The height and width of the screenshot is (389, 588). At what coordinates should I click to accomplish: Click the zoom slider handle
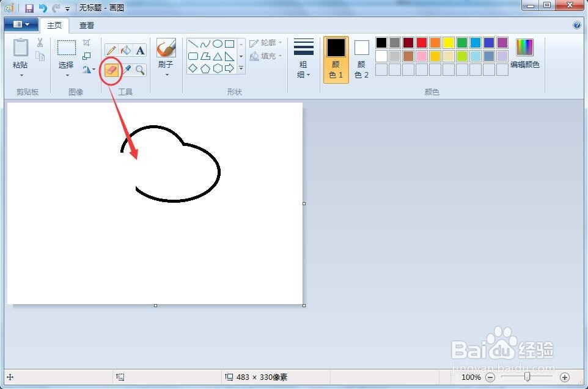pos(527,377)
